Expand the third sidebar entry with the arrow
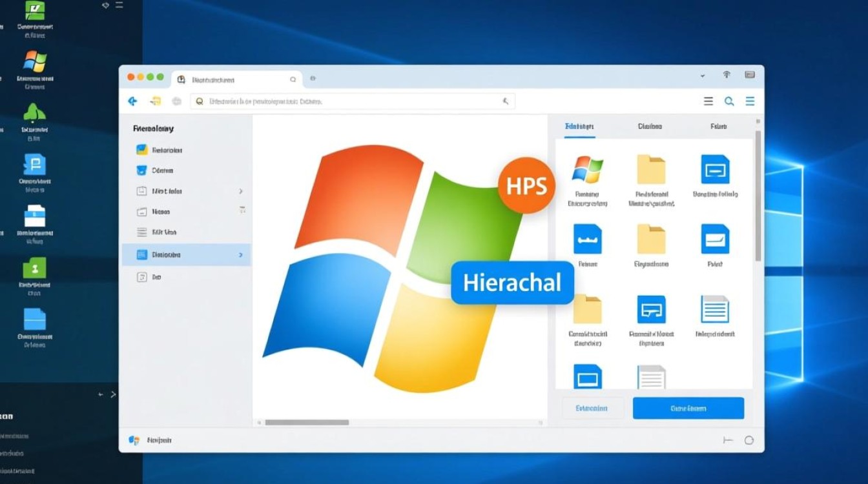 click(240, 190)
